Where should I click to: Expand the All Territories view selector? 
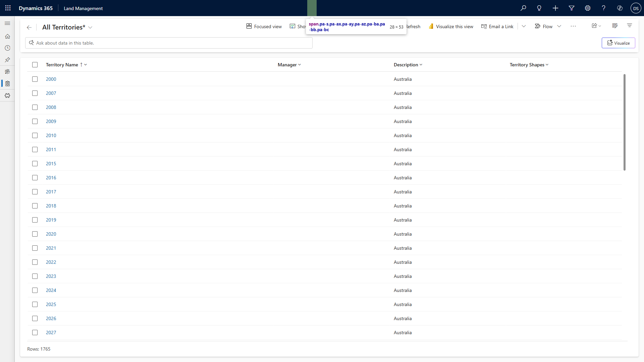(90, 27)
